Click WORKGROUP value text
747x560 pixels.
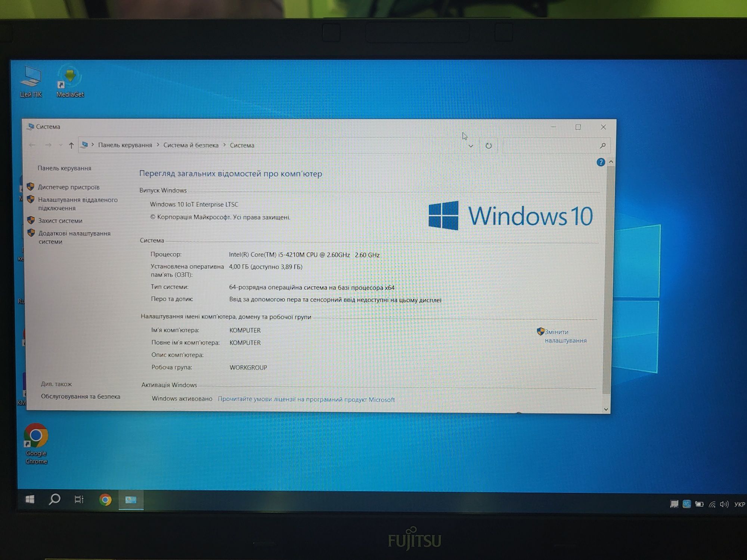(248, 367)
